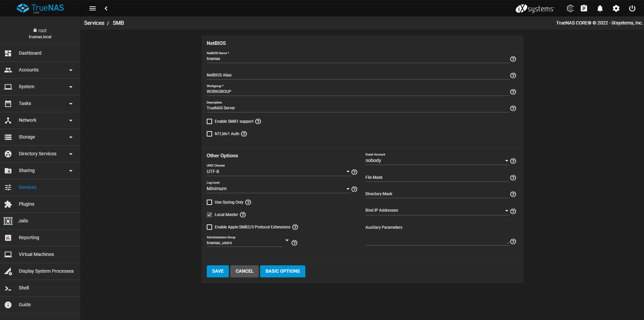644x320 pixels.
Task: Expand the Storage sidebar menu
Action: pos(40,137)
